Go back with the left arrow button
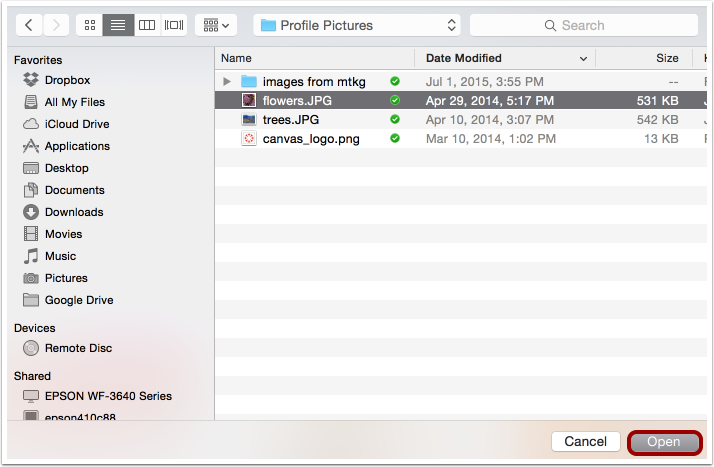This screenshot has height=467, width=714. click(x=29, y=25)
